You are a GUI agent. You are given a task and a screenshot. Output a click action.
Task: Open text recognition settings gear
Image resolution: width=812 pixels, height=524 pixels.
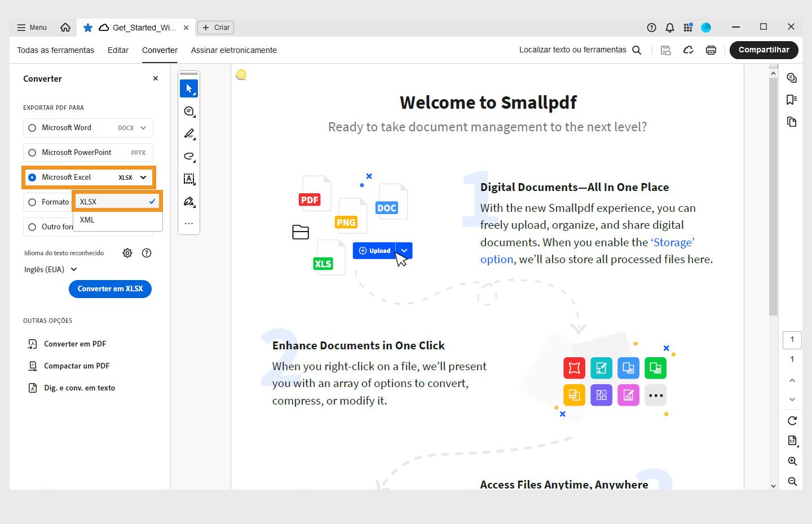(127, 253)
